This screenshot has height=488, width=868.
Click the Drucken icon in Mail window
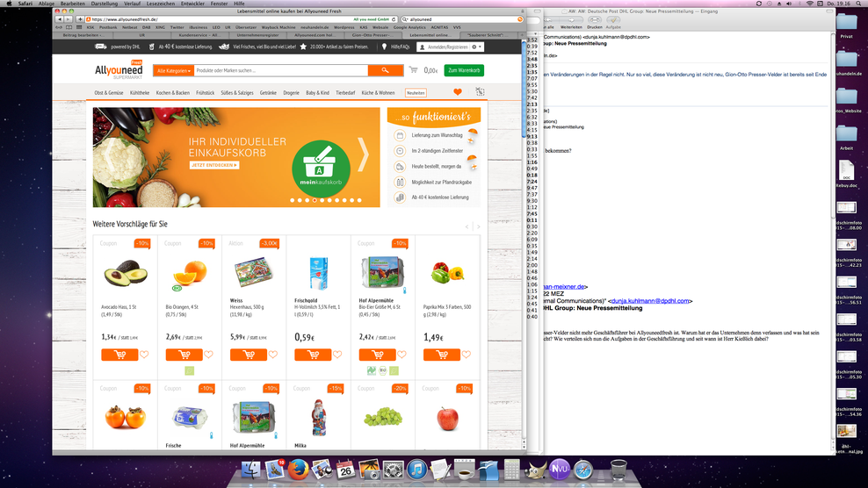[x=595, y=20]
